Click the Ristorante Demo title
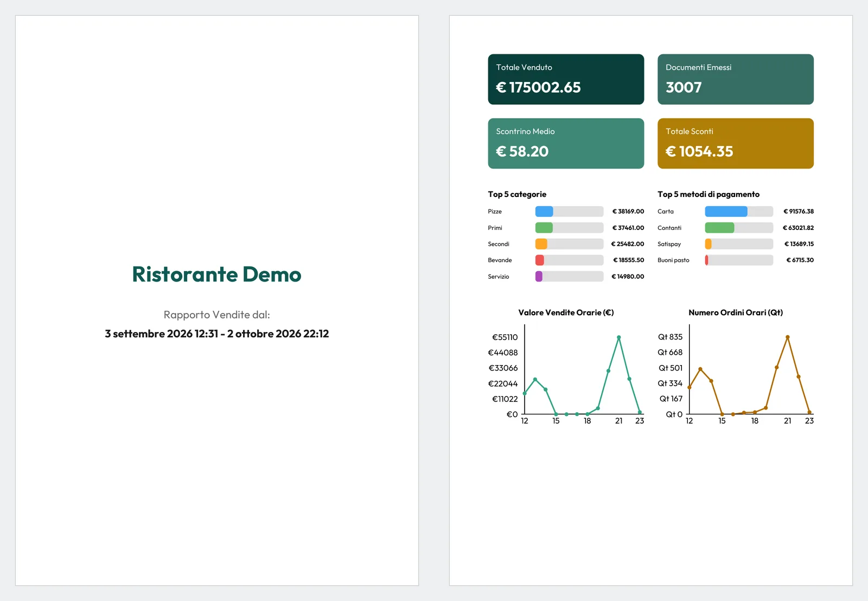Screen dimensions: 868x601 [x=216, y=274]
